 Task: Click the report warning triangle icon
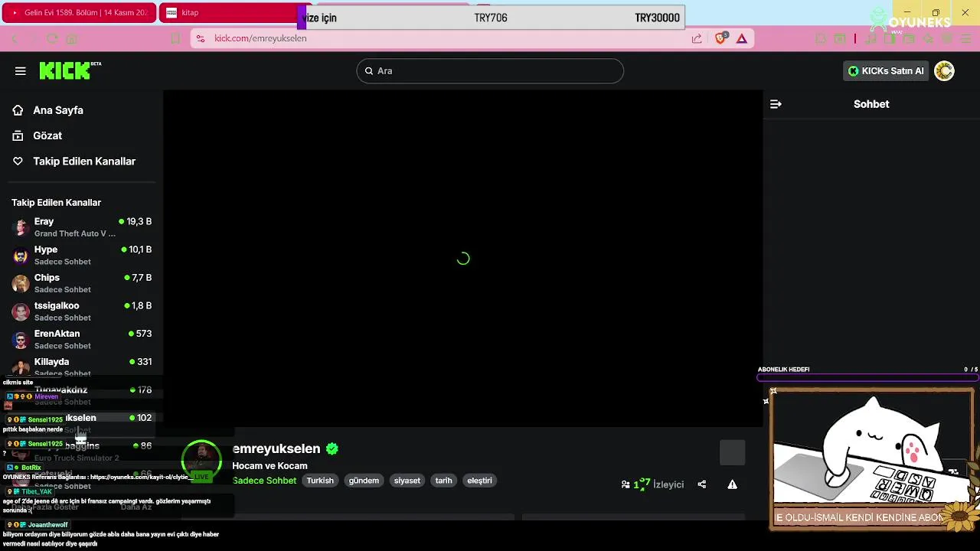pos(733,484)
